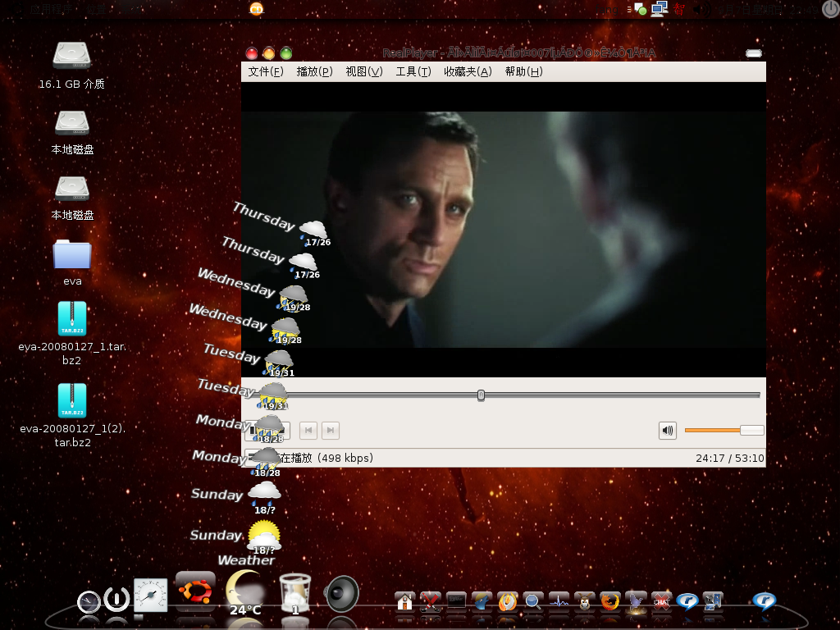Select the eva folder on the desktop

pyautogui.click(x=72, y=254)
